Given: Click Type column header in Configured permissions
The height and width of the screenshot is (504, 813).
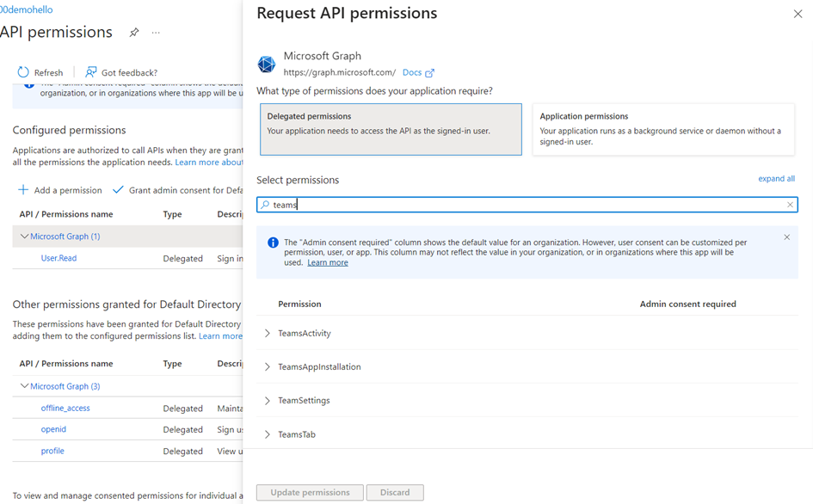Looking at the screenshot, I should (x=172, y=214).
